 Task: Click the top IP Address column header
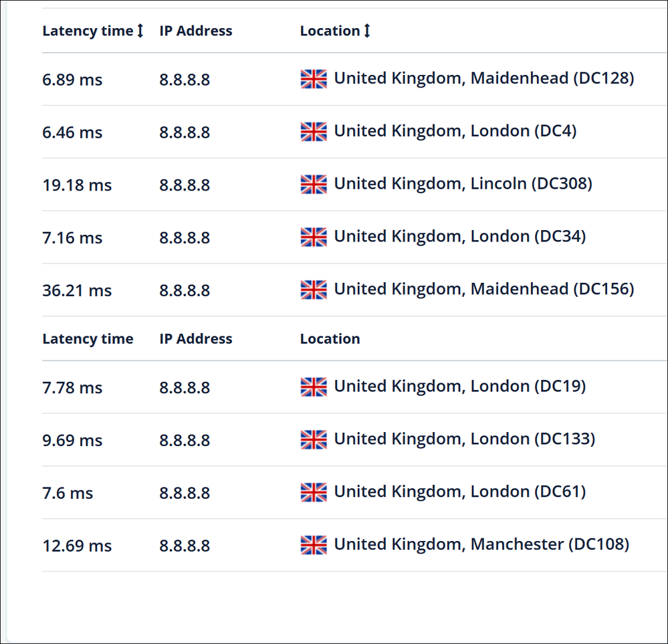click(196, 31)
